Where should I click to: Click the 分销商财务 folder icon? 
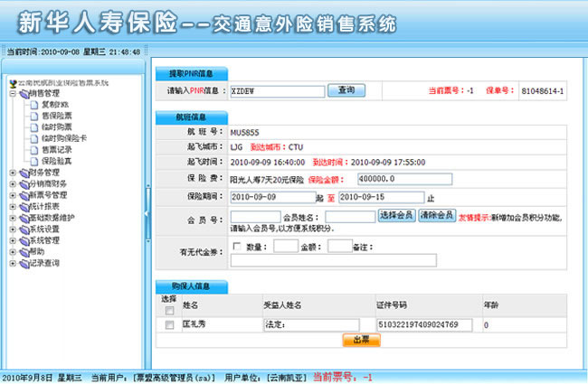point(24,184)
